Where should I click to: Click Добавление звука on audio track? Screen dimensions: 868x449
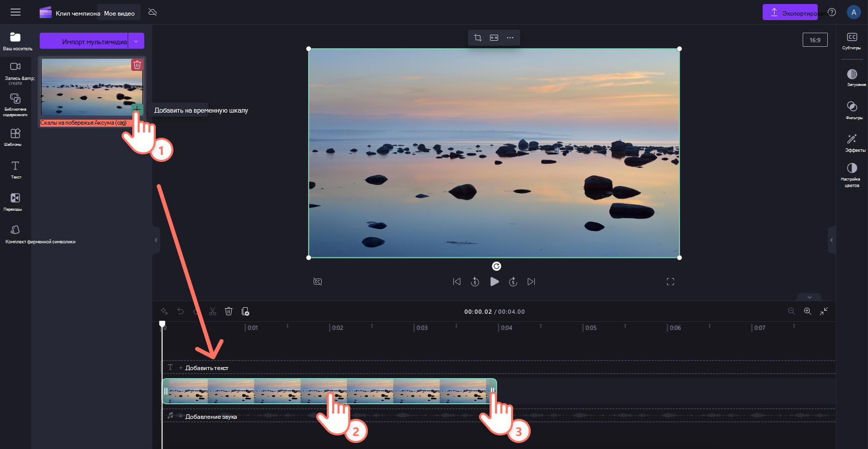pyautogui.click(x=211, y=416)
